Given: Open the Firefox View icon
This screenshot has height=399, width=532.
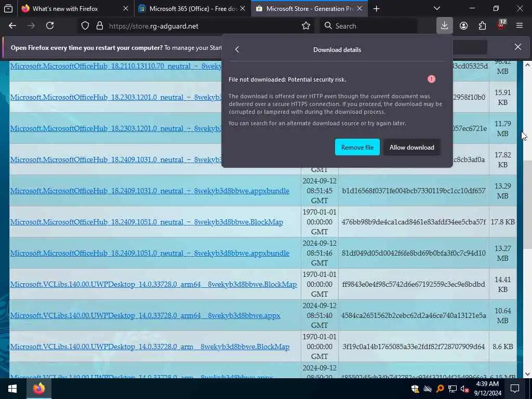Looking at the screenshot, I should 8,9.
